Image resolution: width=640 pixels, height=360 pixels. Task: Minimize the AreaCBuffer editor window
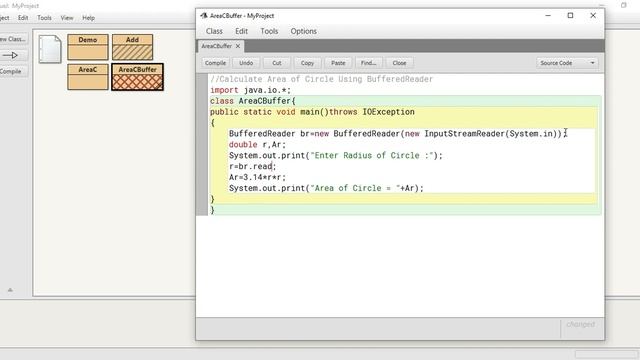[x=548, y=16]
